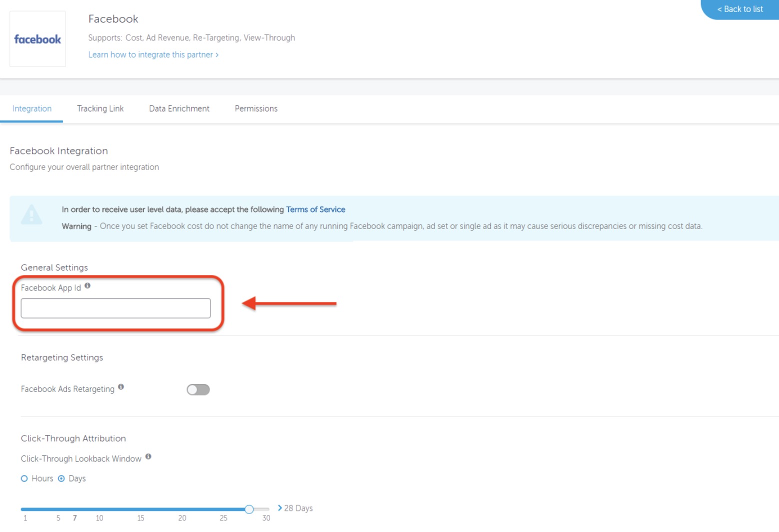
Task: Click the Facebook logo thumbnail
Action: [37, 39]
